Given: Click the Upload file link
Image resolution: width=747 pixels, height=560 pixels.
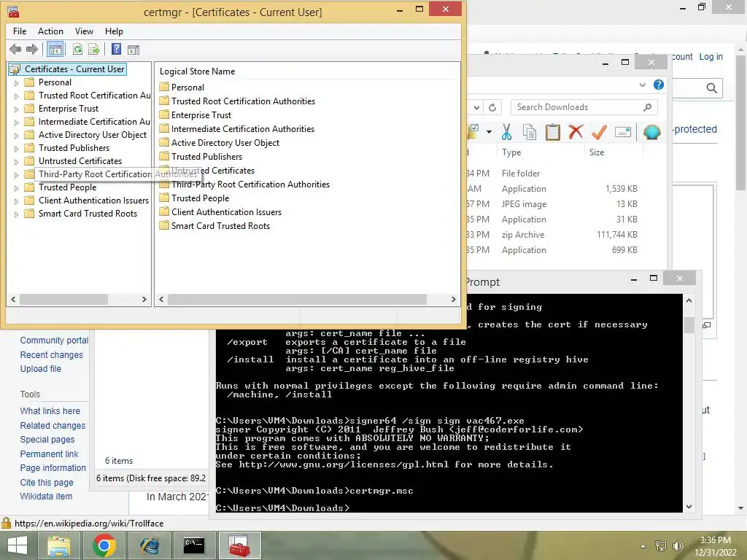Looking at the screenshot, I should [41, 368].
